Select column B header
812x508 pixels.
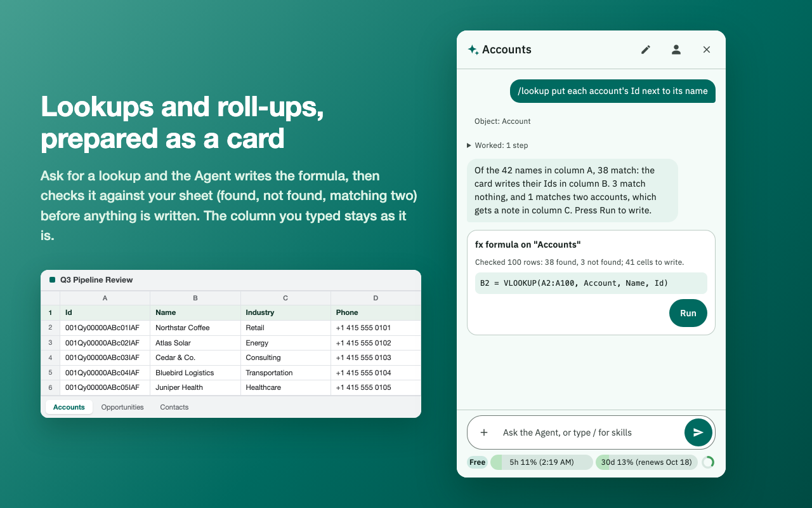195,298
